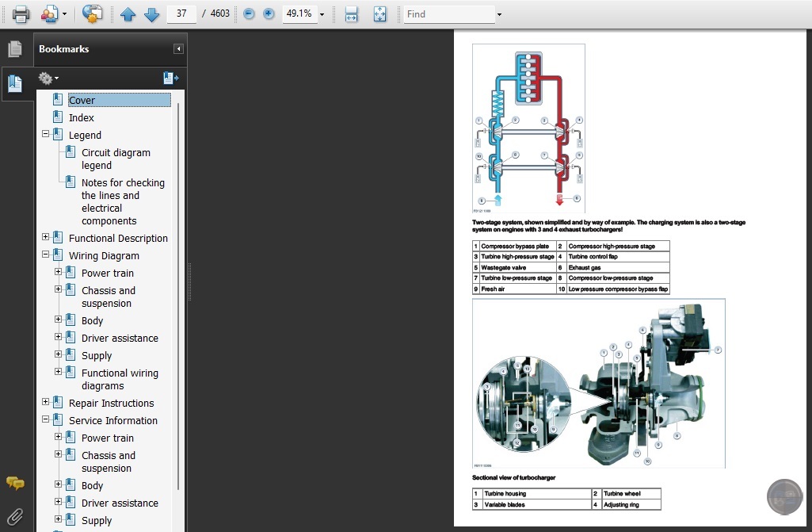Open the Comments panel icon

click(x=15, y=484)
